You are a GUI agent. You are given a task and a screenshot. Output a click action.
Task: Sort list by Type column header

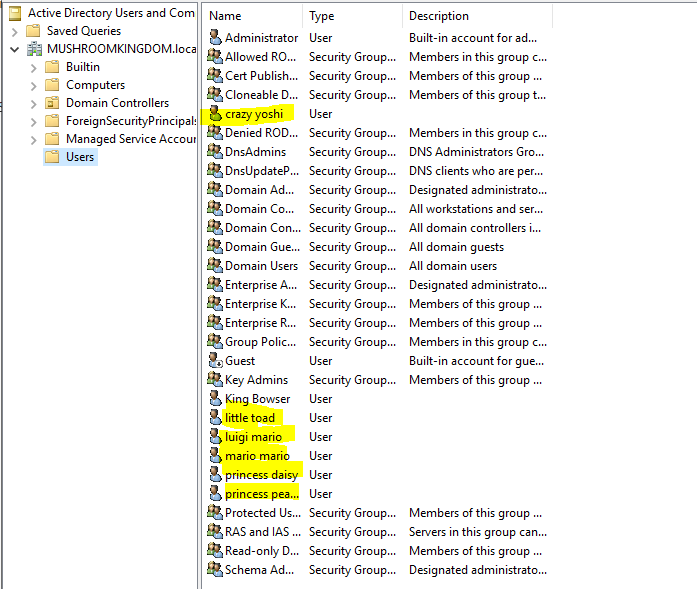click(x=350, y=16)
